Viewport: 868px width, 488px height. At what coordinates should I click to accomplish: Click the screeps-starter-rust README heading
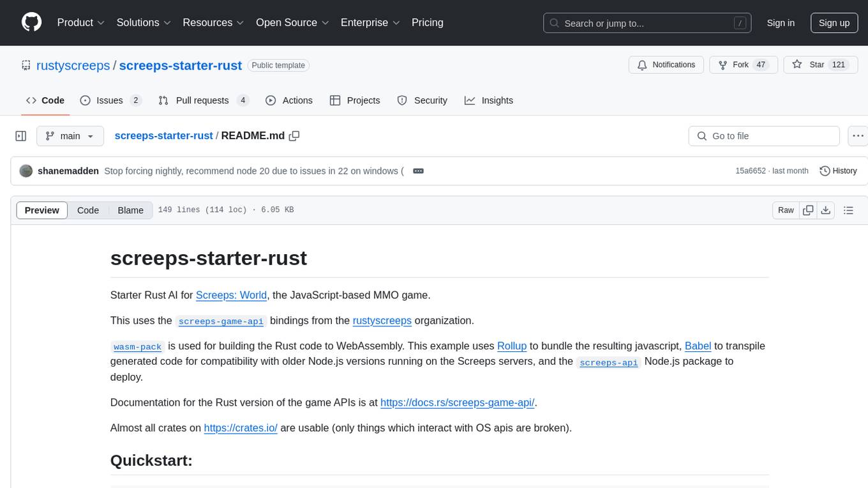point(209,258)
